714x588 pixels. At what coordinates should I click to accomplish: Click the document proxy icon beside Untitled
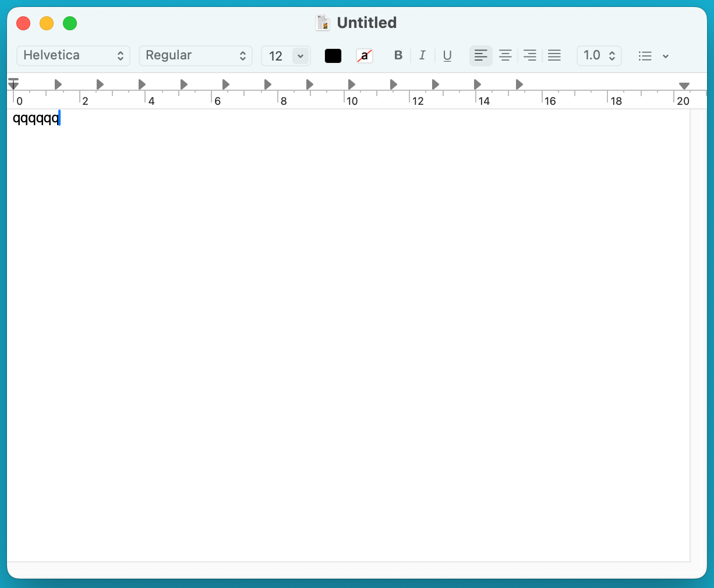322,22
